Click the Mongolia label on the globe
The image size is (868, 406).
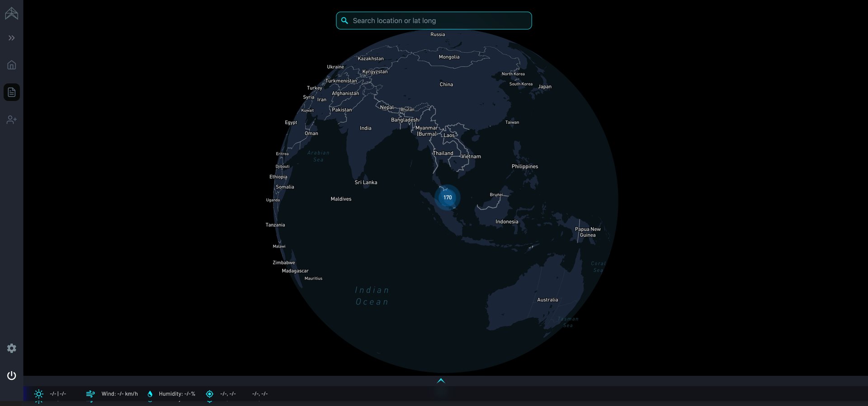tap(449, 57)
